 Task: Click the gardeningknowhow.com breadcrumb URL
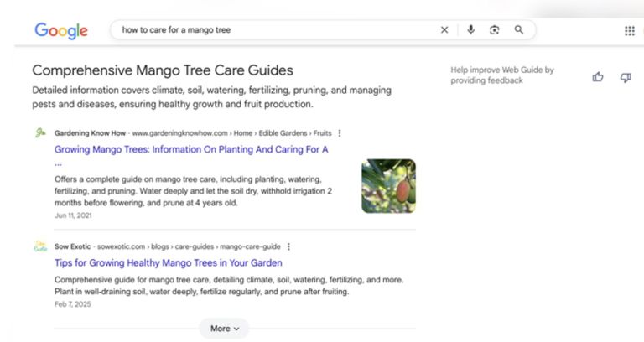tap(180, 132)
